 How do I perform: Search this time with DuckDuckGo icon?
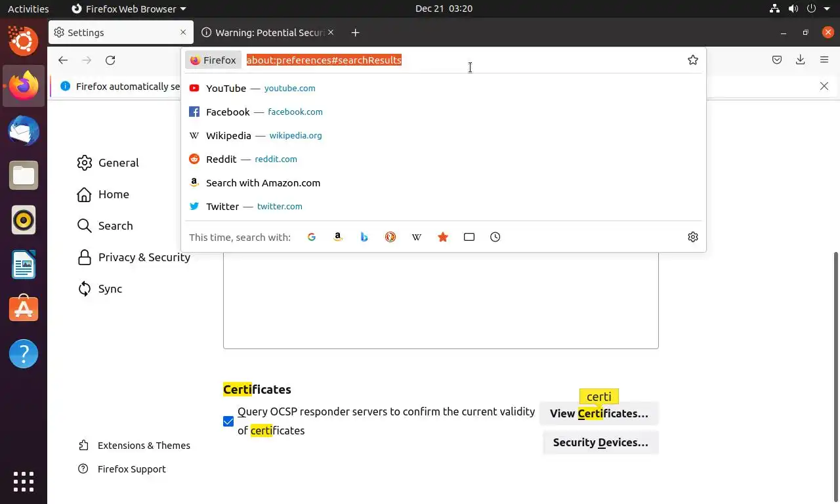coord(390,237)
